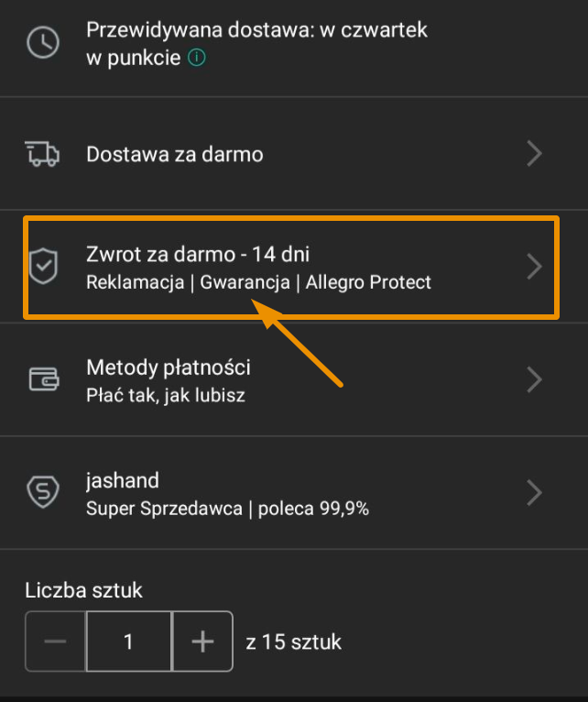Tap the delivery truck icon
Viewport: 588px width, 702px height.
(x=42, y=154)
